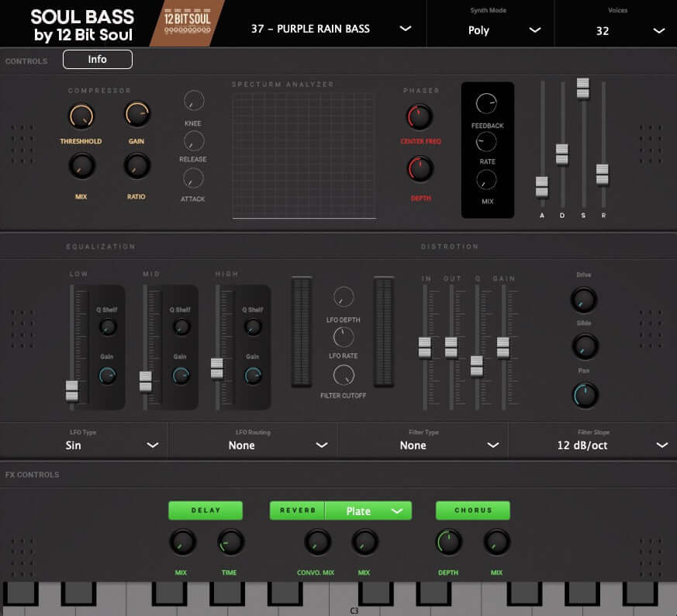Click the FX Controls section label

33,475
